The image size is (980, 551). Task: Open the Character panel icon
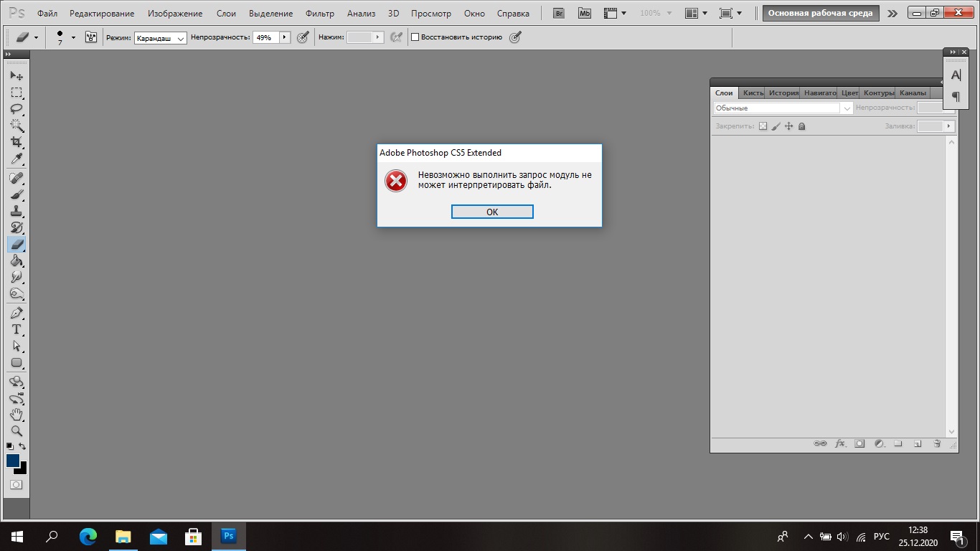pyautogui.click(x=956, y=75)
